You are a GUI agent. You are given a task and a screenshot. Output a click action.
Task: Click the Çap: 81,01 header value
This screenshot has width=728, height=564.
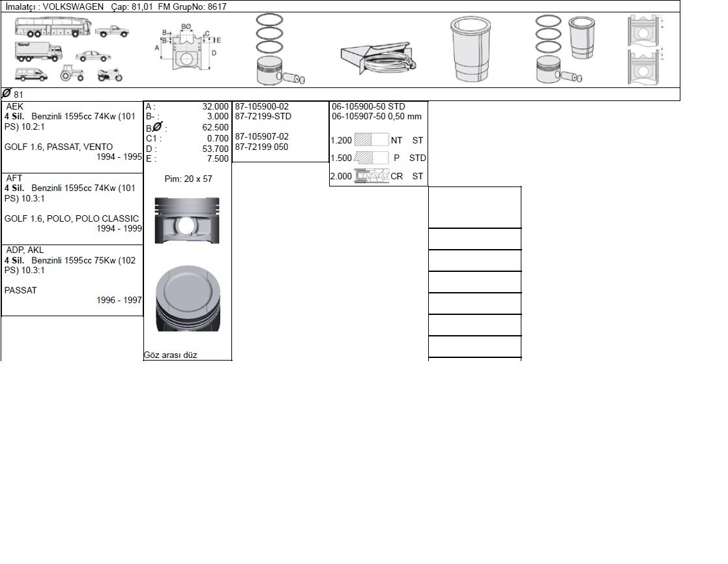132,7
